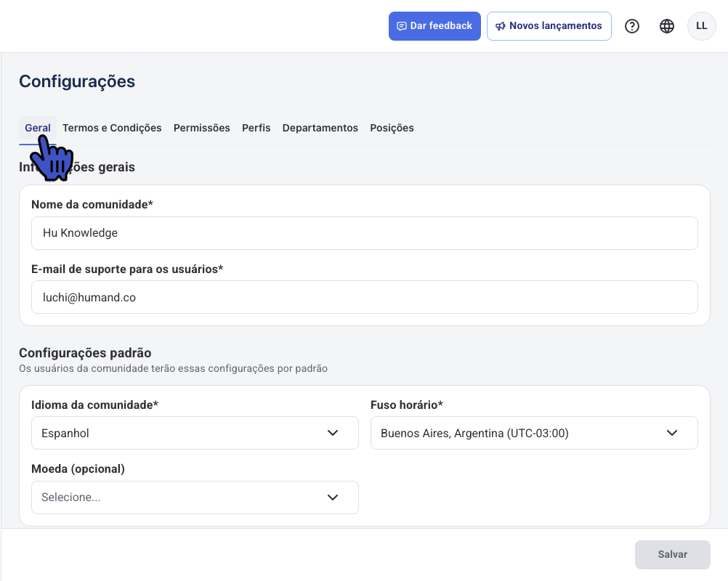Click the Dar feedback button

[434, 26]
